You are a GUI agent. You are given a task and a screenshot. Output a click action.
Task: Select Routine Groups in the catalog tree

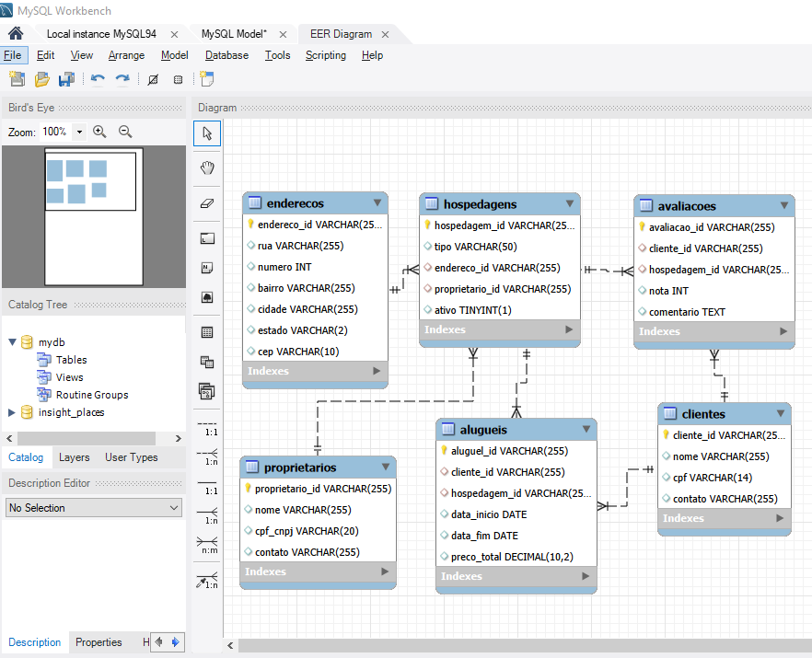(92, 395)
